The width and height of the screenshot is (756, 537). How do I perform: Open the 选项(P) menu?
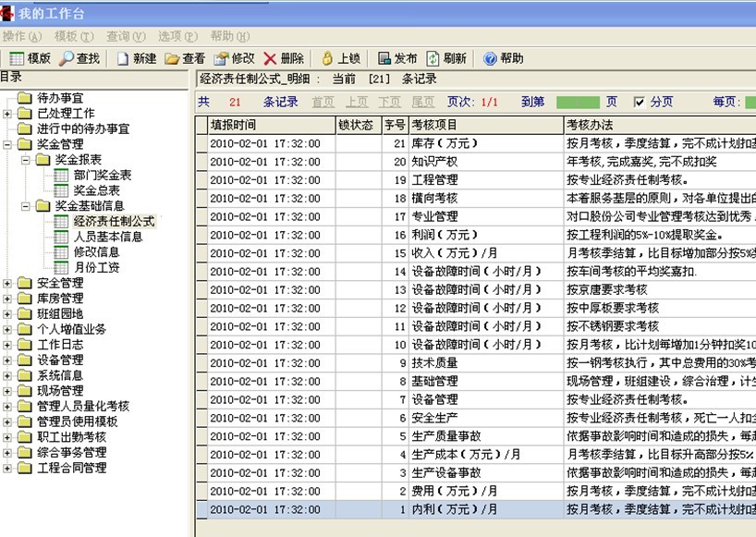click(177, 36)
